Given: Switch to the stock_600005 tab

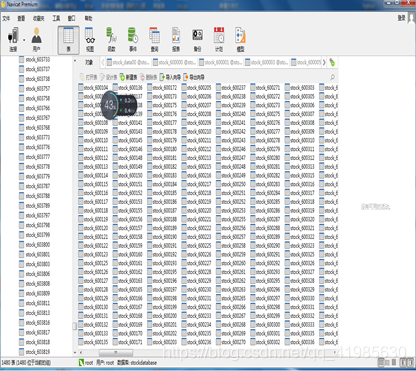Looking at the screenshot, I should point(306,62).
